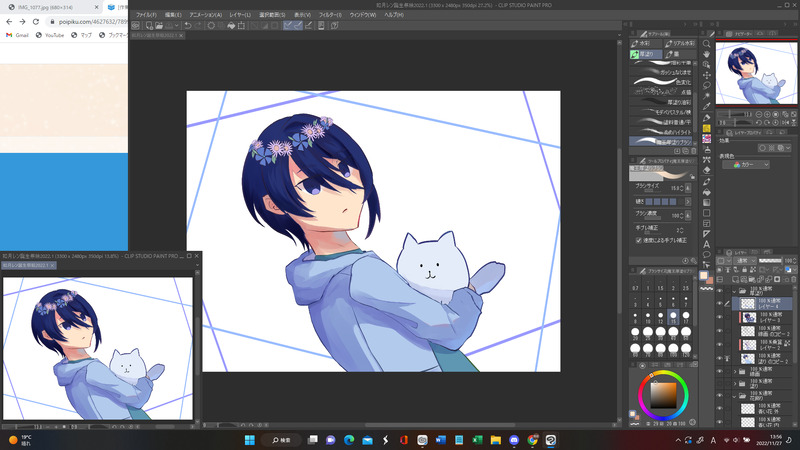This screenshot has height=450, width=800.
Task: Toggle speed-based stabilization checkbox
Action: 639,240
